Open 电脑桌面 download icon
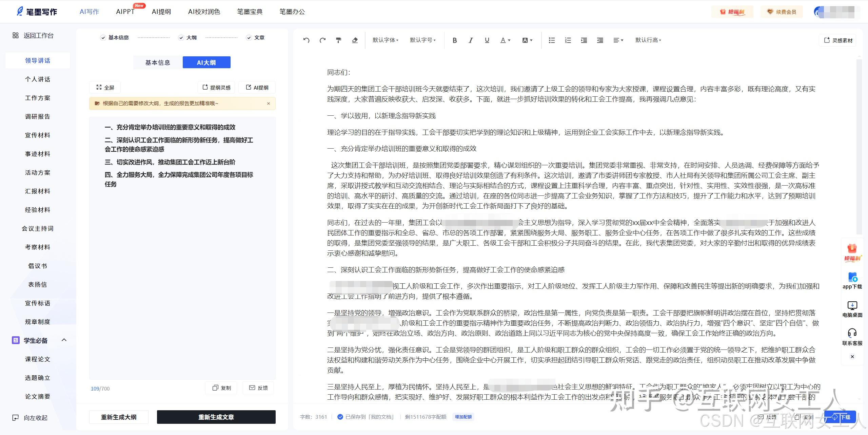The image size is (868, 435). pos(852,309)
